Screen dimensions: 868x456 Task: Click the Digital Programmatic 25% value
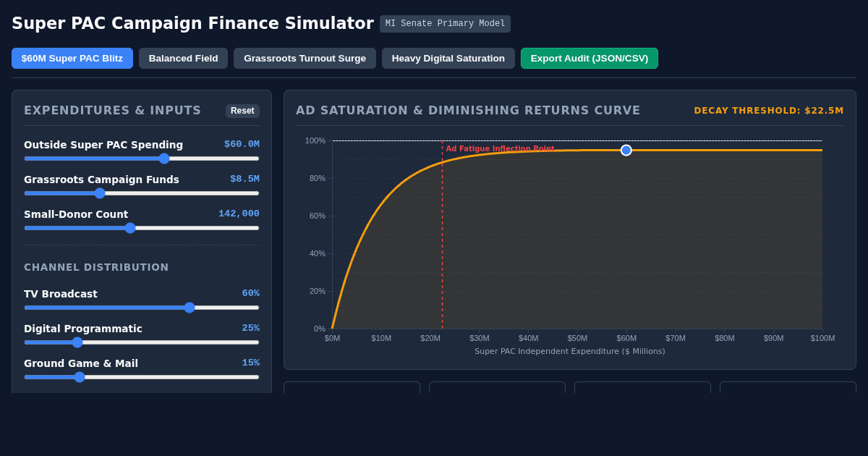click(250, 328)
